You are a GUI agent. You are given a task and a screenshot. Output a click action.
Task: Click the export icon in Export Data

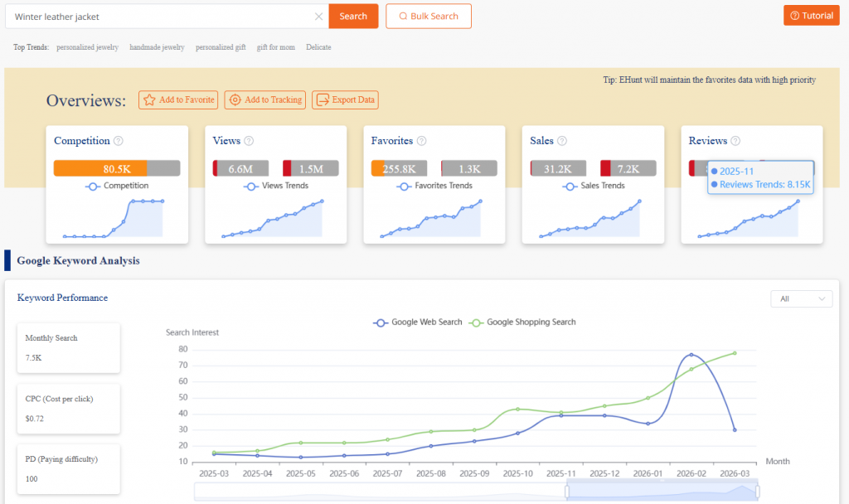click(x=324, y=99)
